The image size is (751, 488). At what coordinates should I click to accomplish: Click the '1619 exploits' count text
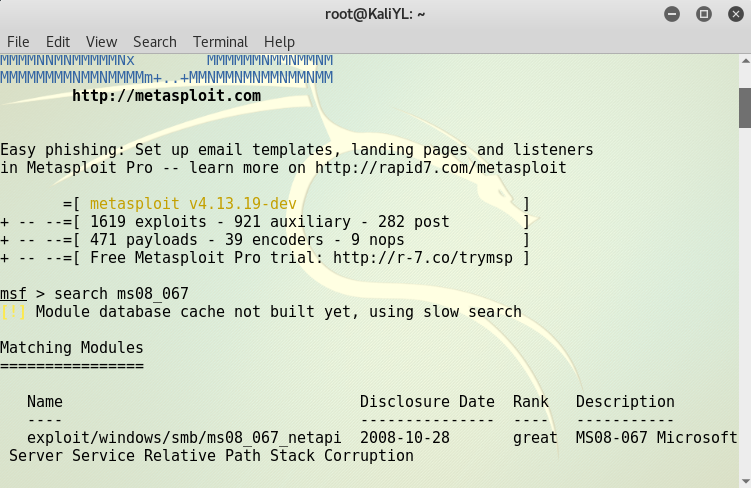click(x=148, y=222)
